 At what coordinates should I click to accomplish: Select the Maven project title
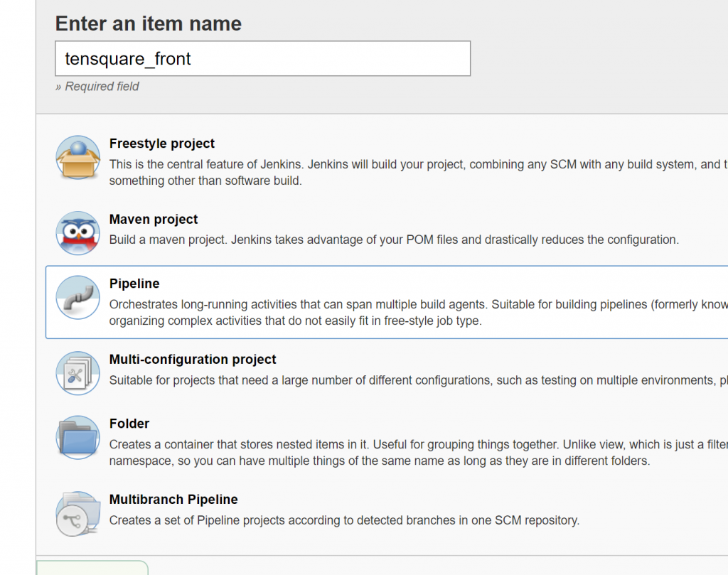154,219
